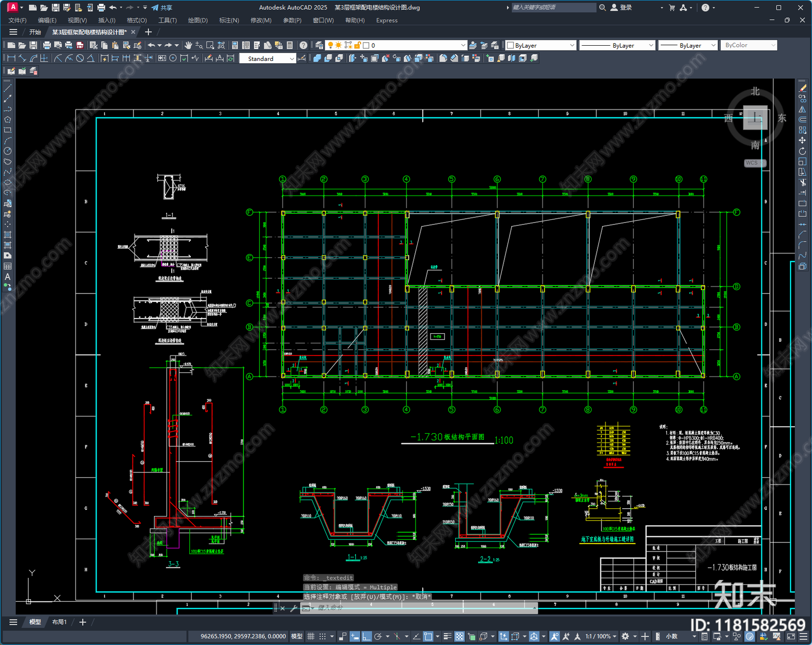
Task: Click the Erase tool in modify toolbar
Action: (x=802, y=88)
